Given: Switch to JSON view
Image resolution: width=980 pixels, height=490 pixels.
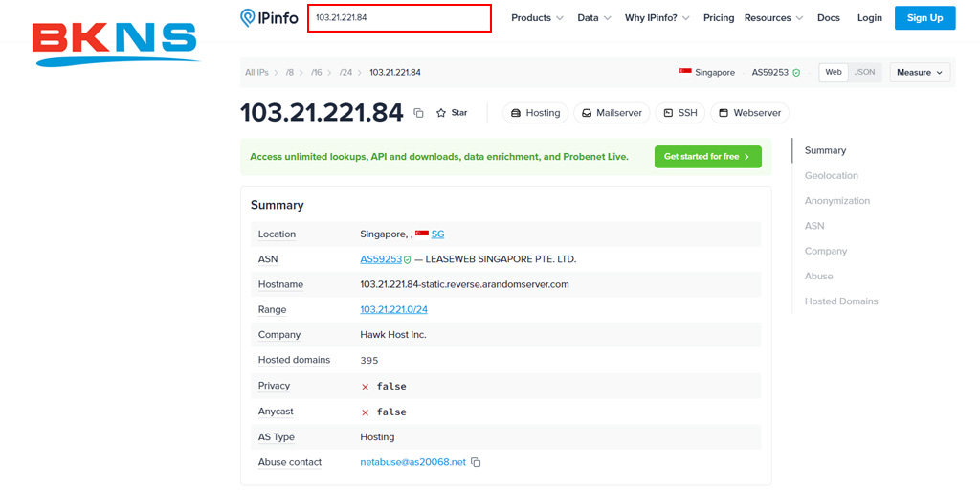Looking at the screenshot, I should tap(864, 72).
